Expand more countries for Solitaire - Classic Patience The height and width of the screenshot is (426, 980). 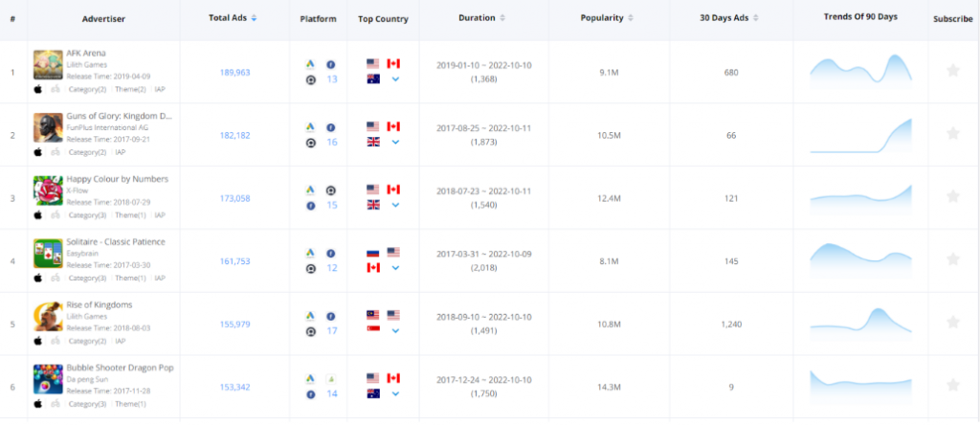pyautogui.click(x=395, y=268)
